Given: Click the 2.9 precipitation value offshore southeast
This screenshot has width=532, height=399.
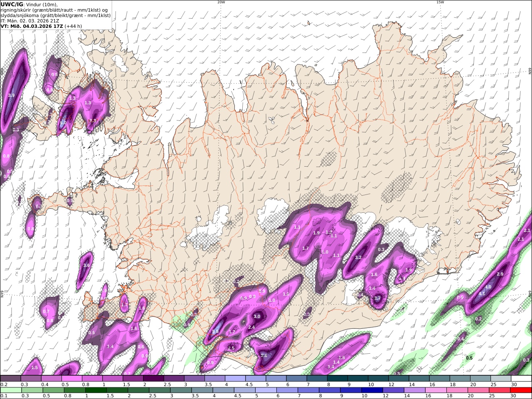Looking at the screenshot, I should click(x=500, y=274).
